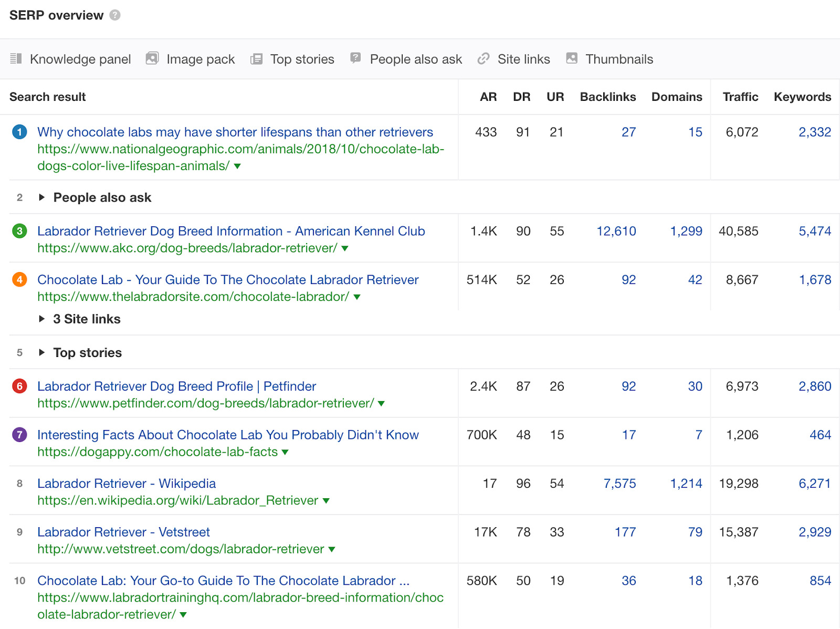The image size is (840, 629).
Task: Expand the 3 Site links entry
Action: [x=41, y=319]
